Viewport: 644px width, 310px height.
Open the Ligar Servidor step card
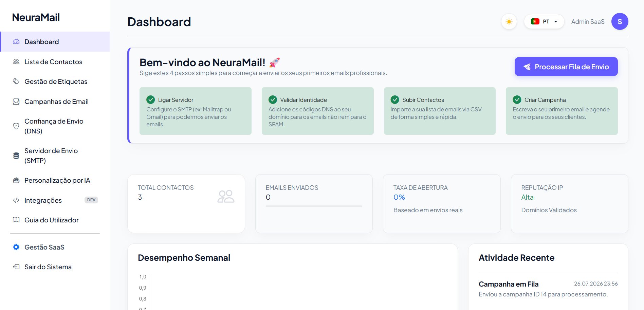tap(195, 111)
